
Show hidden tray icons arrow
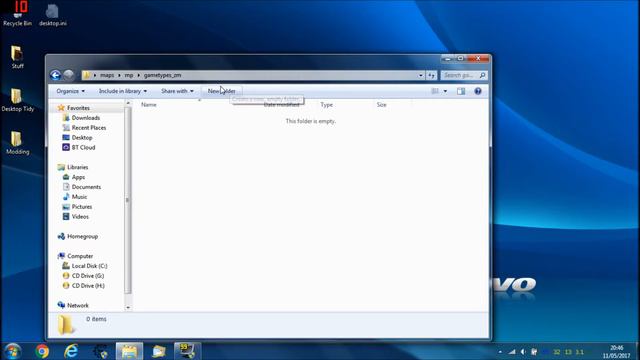(500, 352)
